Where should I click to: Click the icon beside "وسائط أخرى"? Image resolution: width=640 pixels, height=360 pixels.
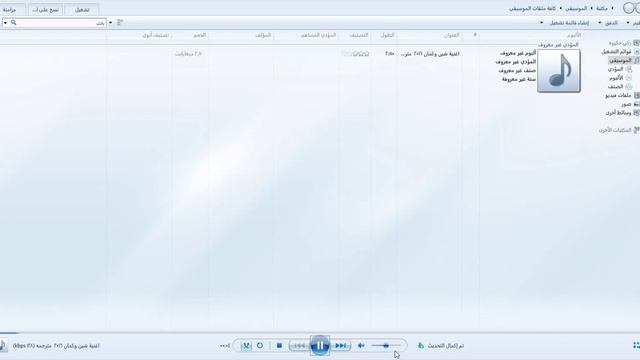point(636,113)
